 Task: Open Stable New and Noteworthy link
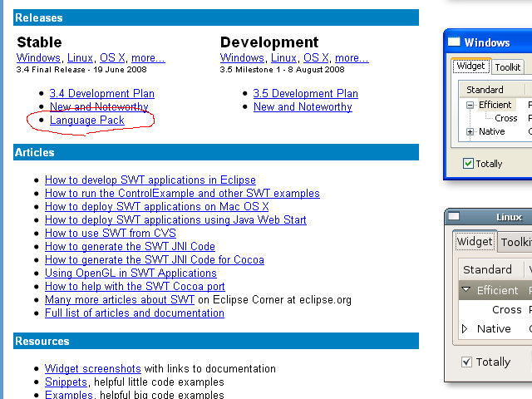click(99, 106)
